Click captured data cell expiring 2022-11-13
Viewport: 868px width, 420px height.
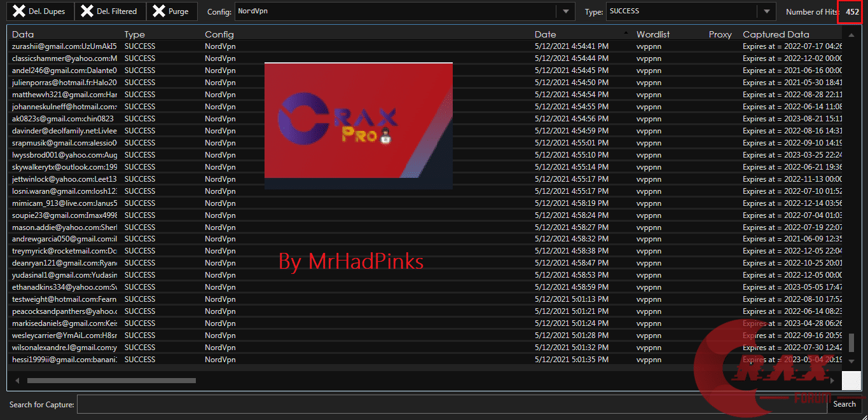[792, 179]
